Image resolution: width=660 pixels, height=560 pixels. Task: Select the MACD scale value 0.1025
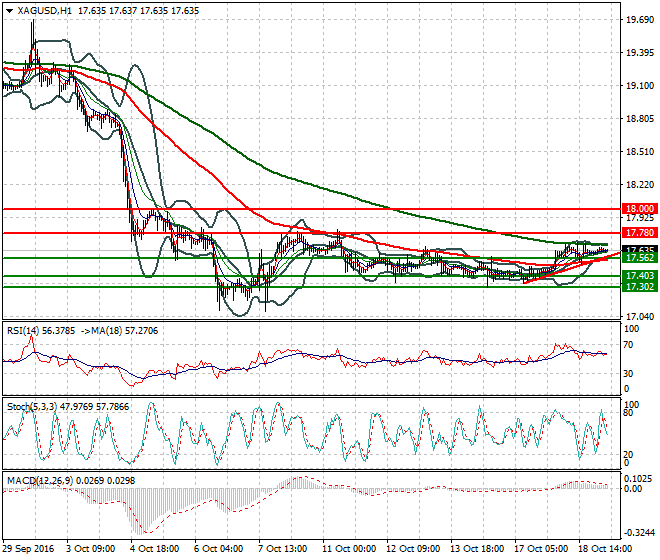(639, 479)
